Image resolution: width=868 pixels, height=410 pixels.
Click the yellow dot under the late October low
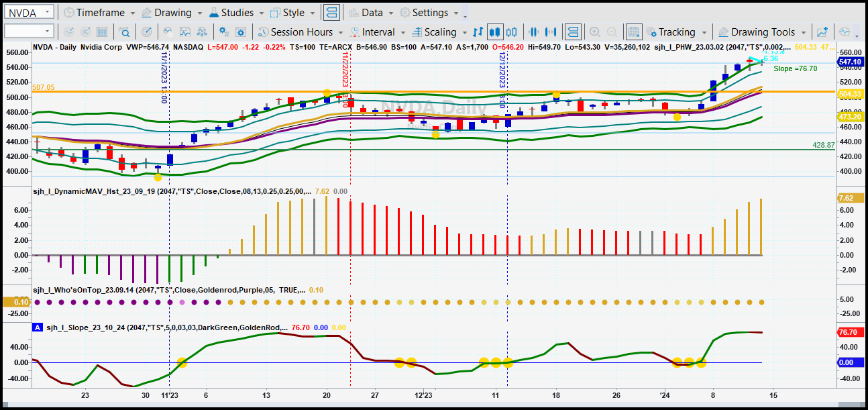pyautogui.click(x=158, y=177)
